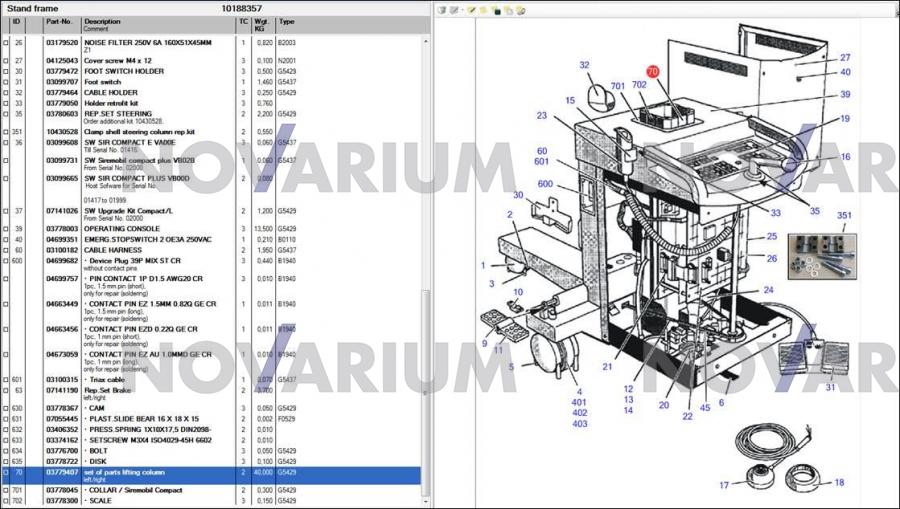Click the leftmost icon in the diagram toolbar
The height and width of the screenshot is (509, 900).
click(442, 10)
